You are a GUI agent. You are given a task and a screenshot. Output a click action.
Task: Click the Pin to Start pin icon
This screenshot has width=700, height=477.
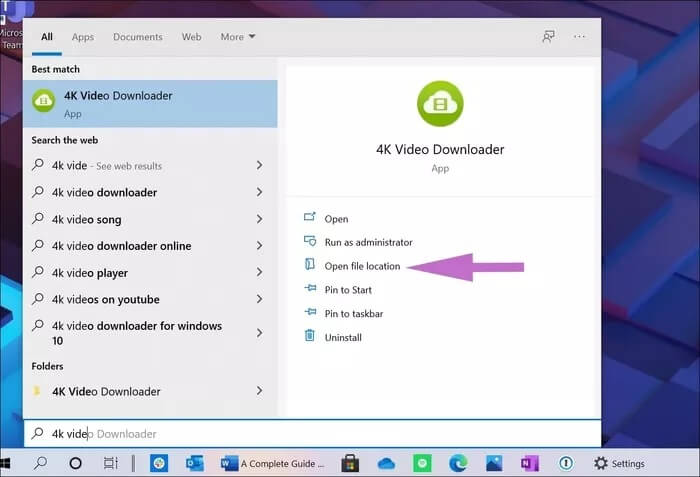click(x=310, y=289)
